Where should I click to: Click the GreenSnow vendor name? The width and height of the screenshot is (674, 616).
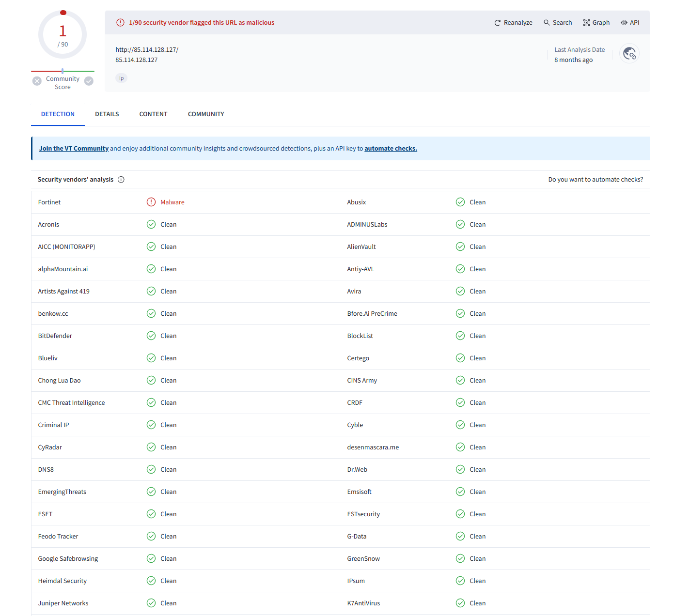363,559
